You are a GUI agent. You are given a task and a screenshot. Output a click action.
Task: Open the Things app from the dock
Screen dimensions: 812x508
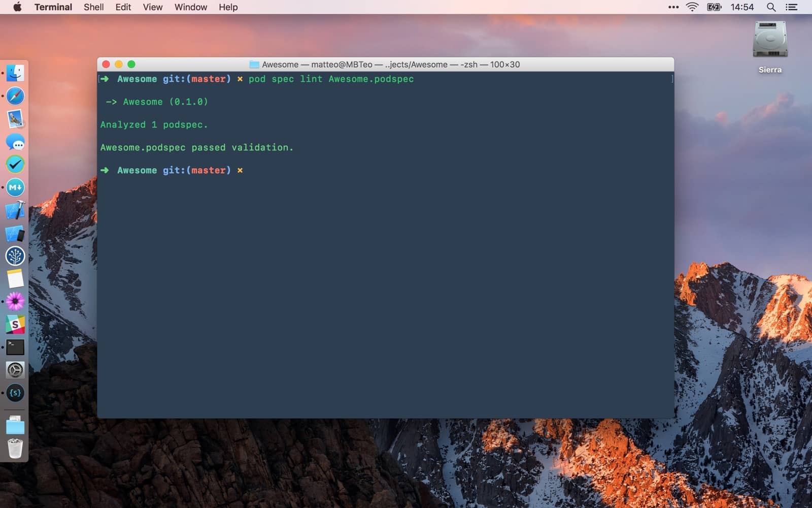15,165
